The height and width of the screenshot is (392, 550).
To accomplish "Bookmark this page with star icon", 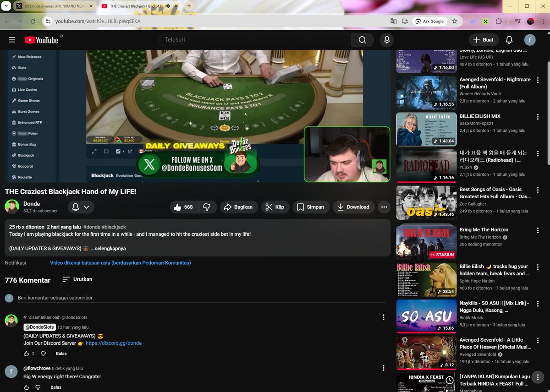I will point(455,21).
